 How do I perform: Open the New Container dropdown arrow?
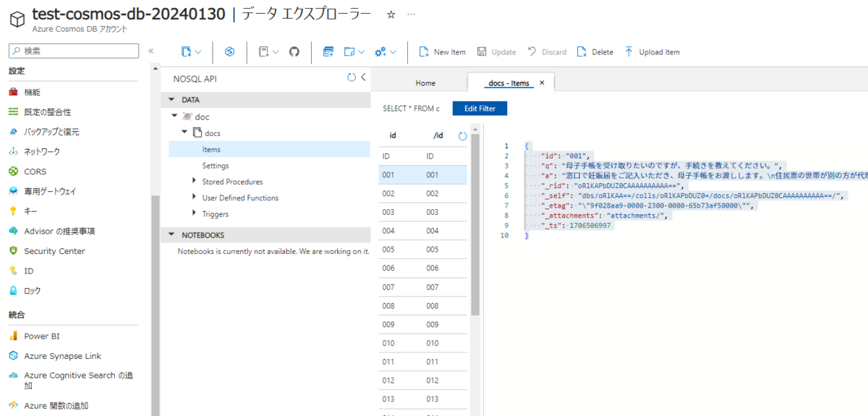[197, 52]
